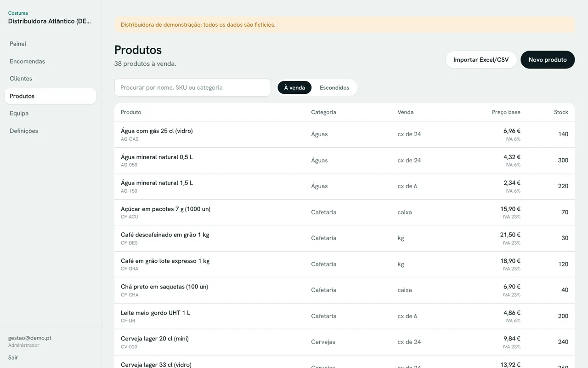Open the Painel section in sidebar

coord(51,44)
